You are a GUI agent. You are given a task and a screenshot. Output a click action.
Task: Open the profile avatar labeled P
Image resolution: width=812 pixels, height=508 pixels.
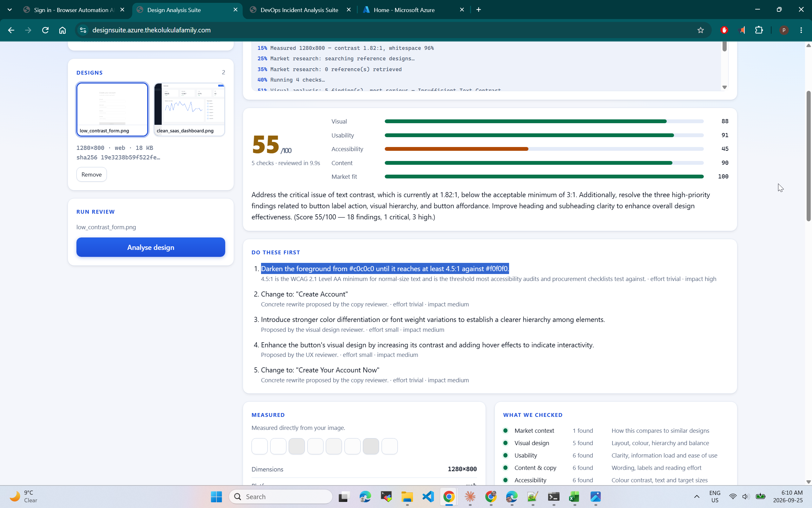(784, 30)
